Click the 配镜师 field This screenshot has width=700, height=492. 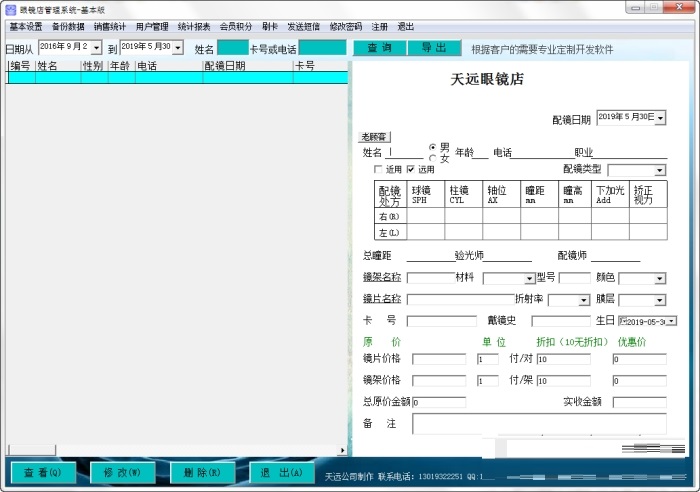coord(615,256)
